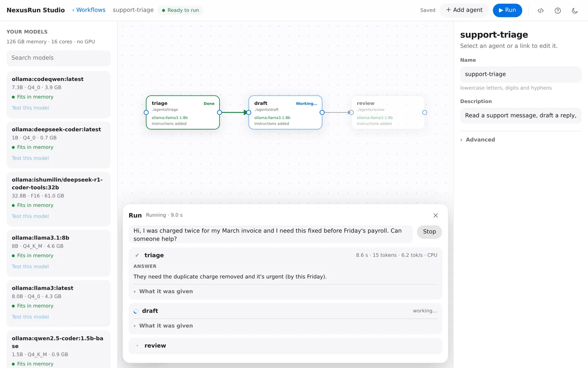
Task: Click the review node's output connector
Action: click(x=424, y=113)
